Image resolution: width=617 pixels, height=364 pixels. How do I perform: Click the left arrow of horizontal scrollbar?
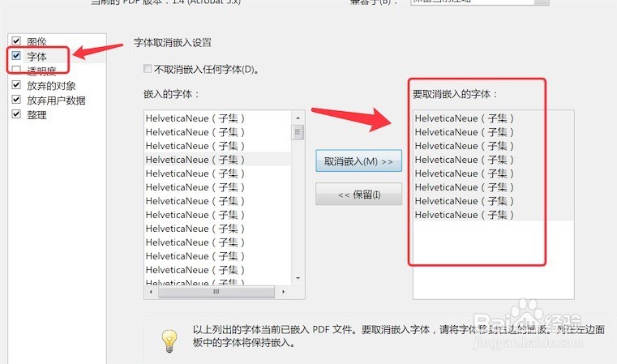click(151, 292)
